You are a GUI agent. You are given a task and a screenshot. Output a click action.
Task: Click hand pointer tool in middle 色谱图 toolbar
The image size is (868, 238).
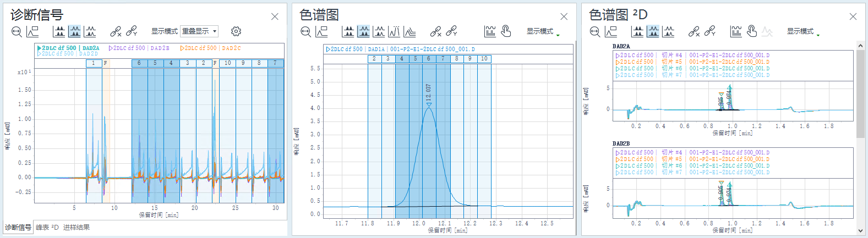[x=506, y=31]
